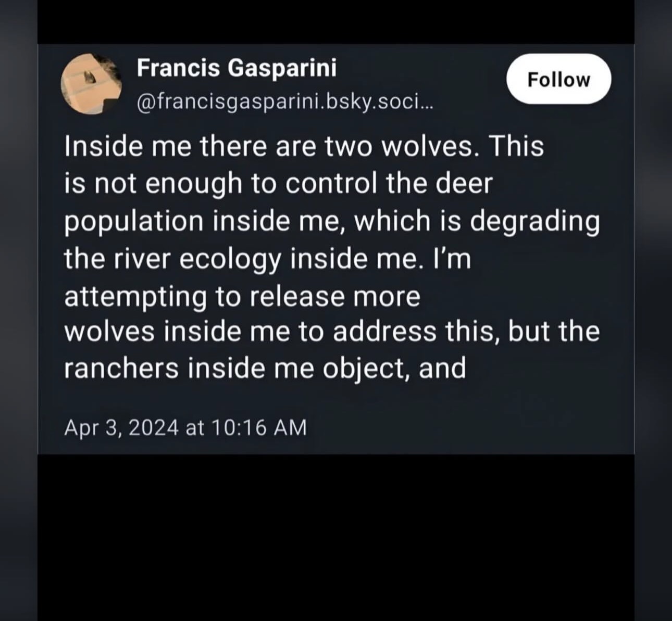Click the Follow button

click(x=558, y=79)
